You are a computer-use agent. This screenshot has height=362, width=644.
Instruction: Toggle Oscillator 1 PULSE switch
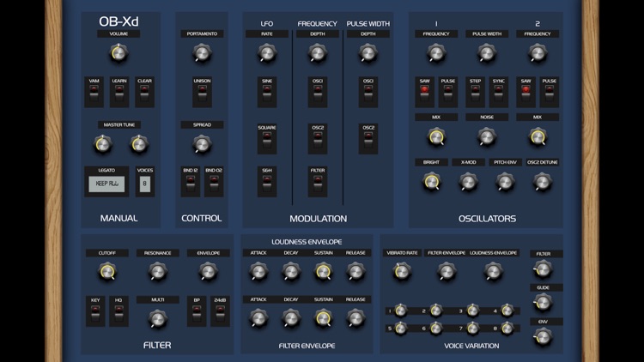point(448,94)
